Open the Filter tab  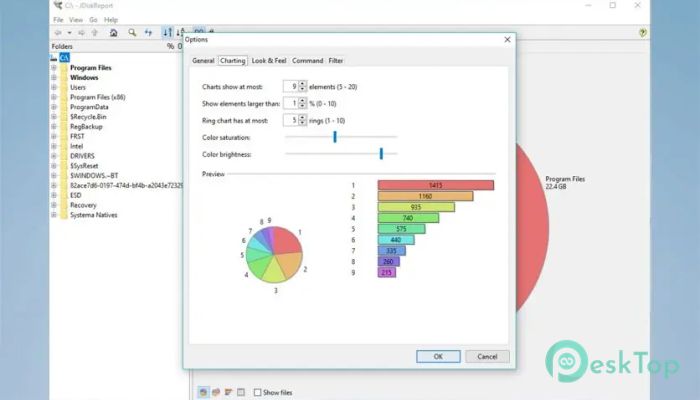336,61
